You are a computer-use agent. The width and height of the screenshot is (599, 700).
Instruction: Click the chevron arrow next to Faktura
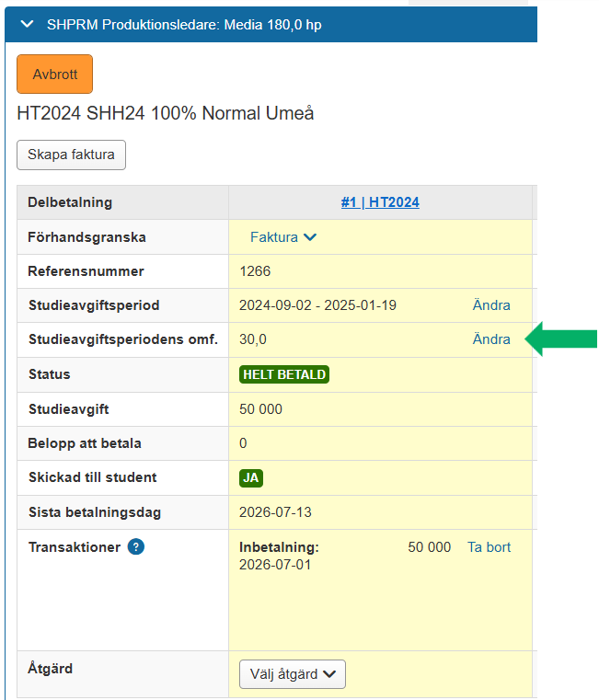[310, 237]
